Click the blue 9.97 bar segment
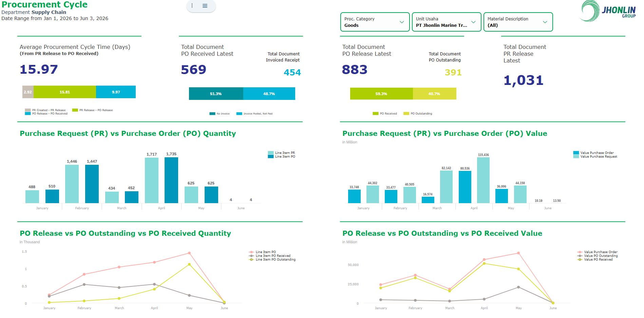 point(116,92)
